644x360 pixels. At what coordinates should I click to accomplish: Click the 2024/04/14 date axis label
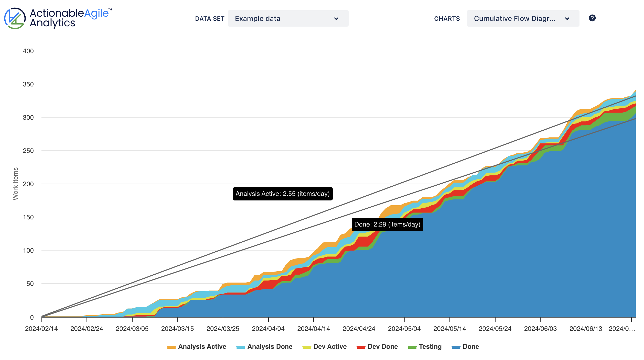click(x=313, y=329)
